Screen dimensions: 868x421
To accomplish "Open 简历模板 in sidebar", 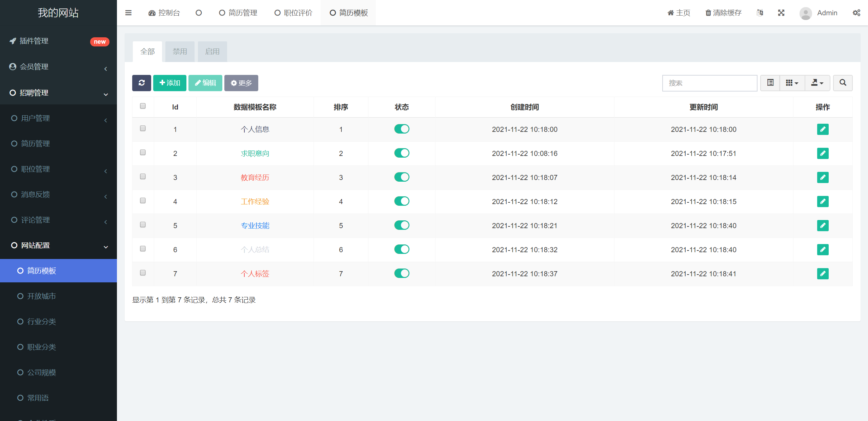I will click(x=58, y=271).
